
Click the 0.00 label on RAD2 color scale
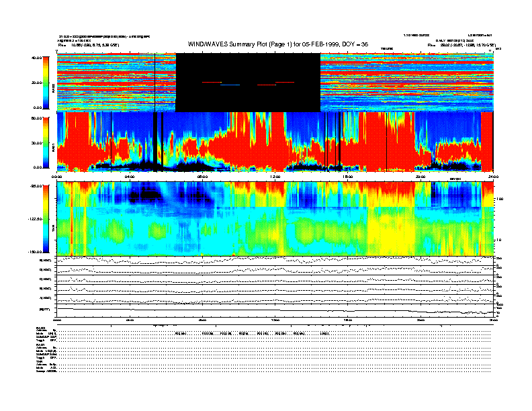(37, 107)
